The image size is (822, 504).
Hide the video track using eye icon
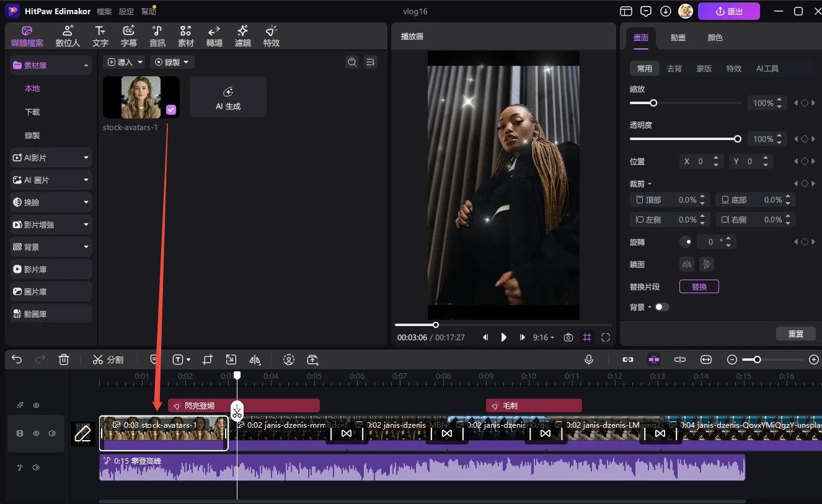click(x=36, y=434)
